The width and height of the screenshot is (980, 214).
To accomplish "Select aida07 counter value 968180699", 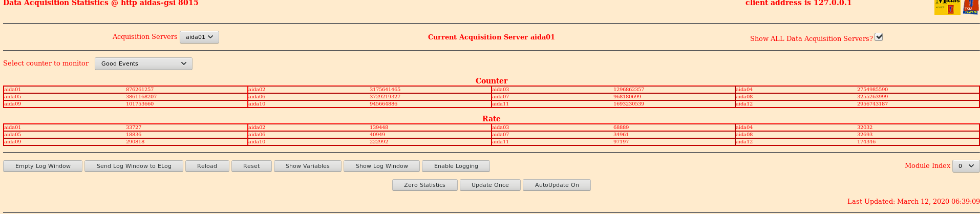I will click(x=627, y=97).
